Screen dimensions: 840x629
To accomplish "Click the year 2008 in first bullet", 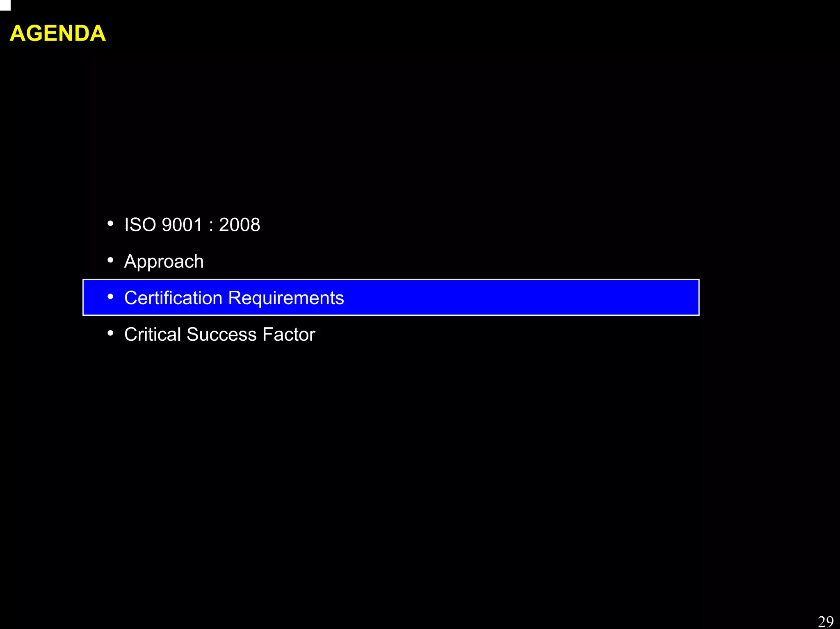I will pyautogui.click(x=240, y=225).
